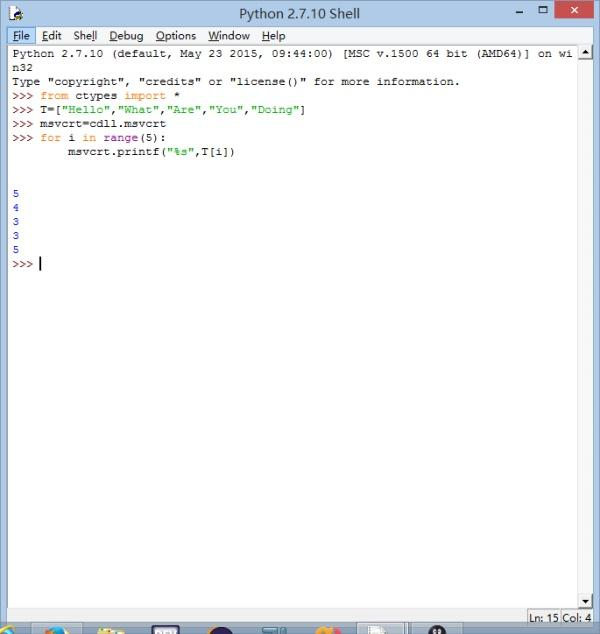Click the Python 2.7.10 version header line
This screenshot has width=600, height=634.
[292, 54]
